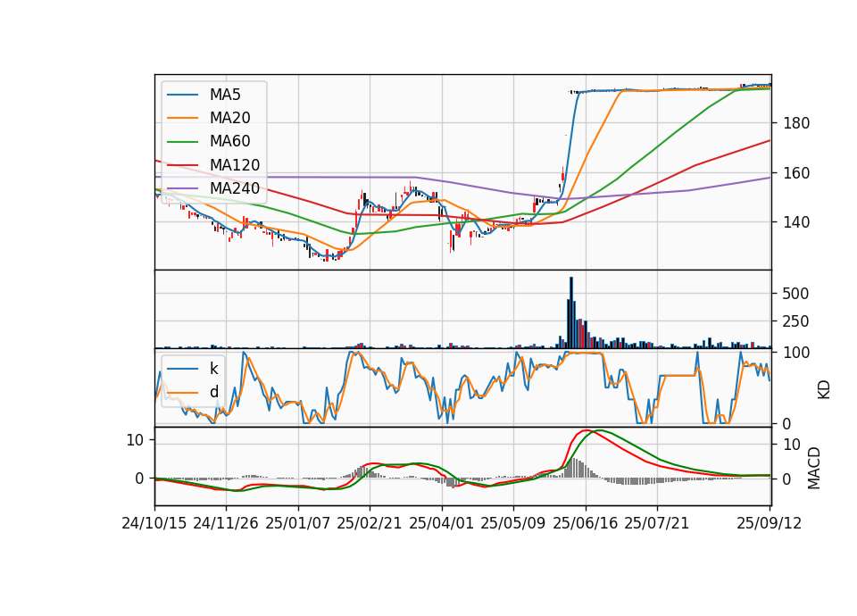This screenshot has height=616, width=857.
Task: Click the green MA60 legend line sample
Action: [182, 142]
